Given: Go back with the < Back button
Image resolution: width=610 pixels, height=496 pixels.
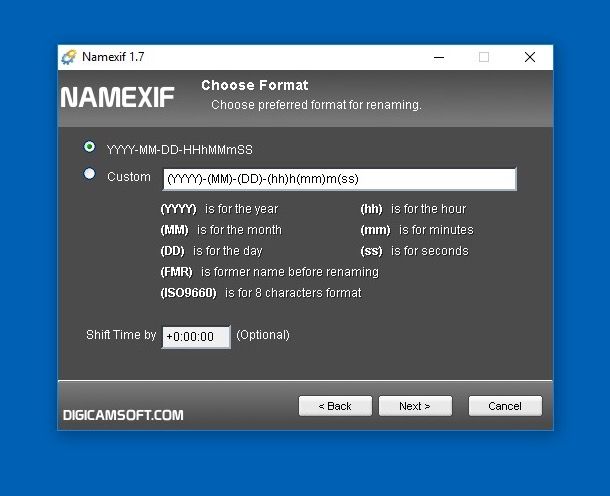Looking at the screenshot, I should click(x=335, y=406).
